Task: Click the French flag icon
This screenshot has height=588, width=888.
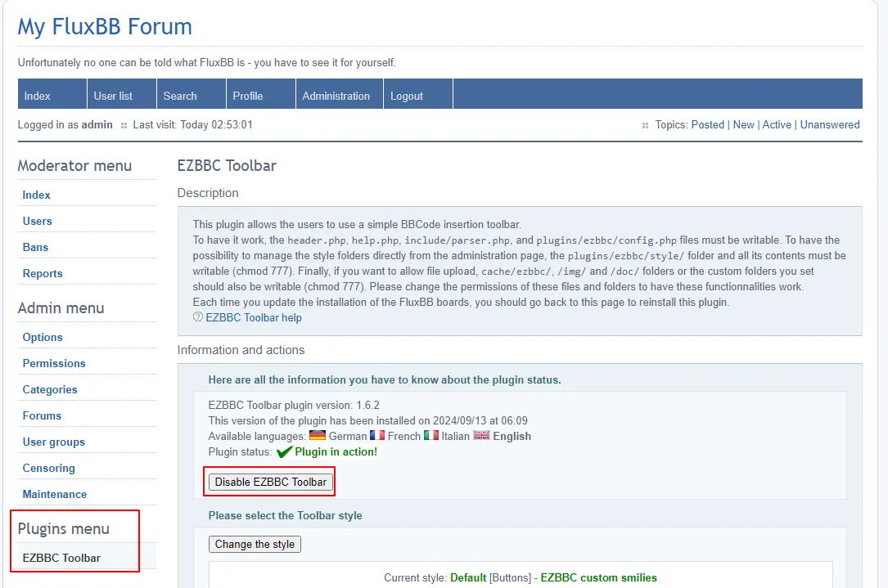Action: click(x=377, y=435)
